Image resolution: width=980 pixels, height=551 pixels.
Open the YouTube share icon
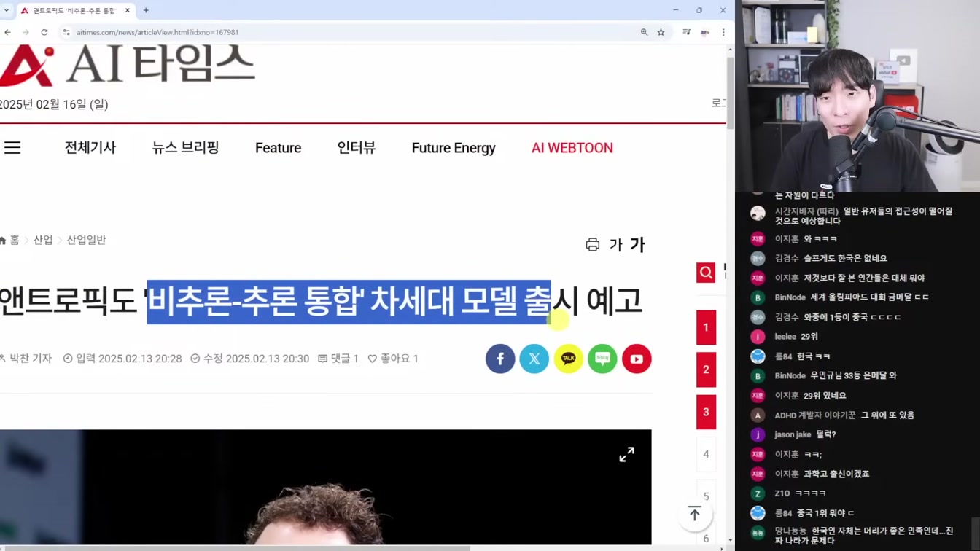(x=637, y=359)
